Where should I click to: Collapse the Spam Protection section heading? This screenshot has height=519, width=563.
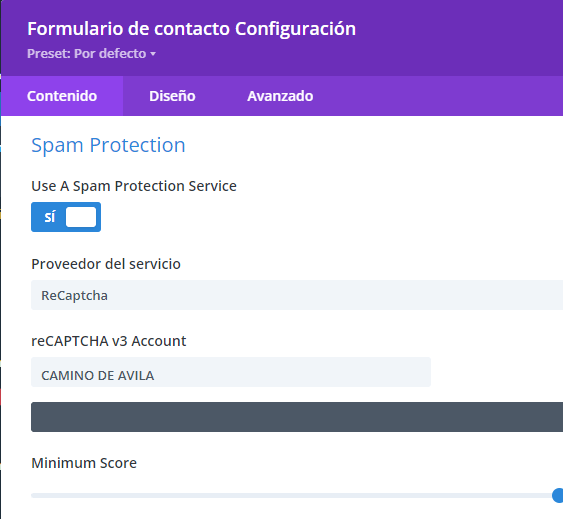pos(108,145)
